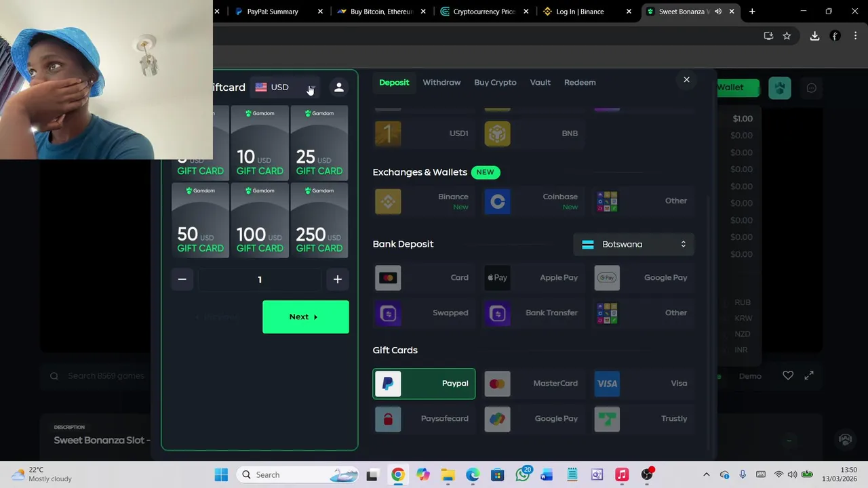Open the Botswana country dropdown
Viewport: 868px width, 488px height.
pyautogui.click(x=634, y=245)
